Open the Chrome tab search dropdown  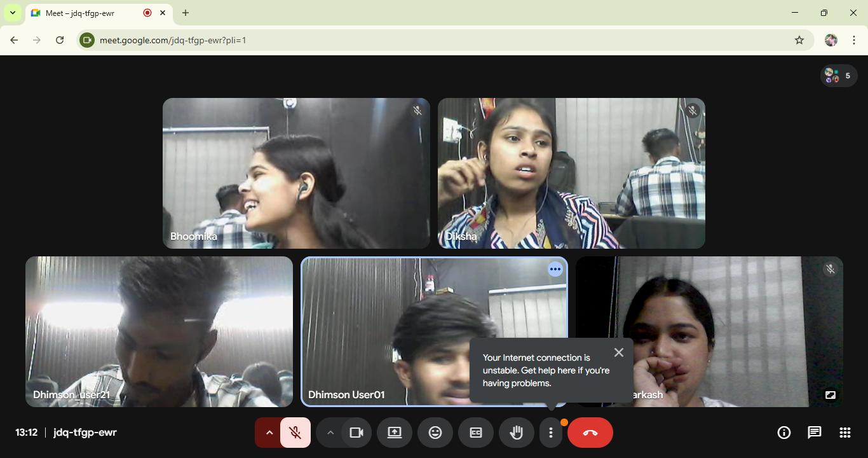pyautogui.click(x=13, y=13)
